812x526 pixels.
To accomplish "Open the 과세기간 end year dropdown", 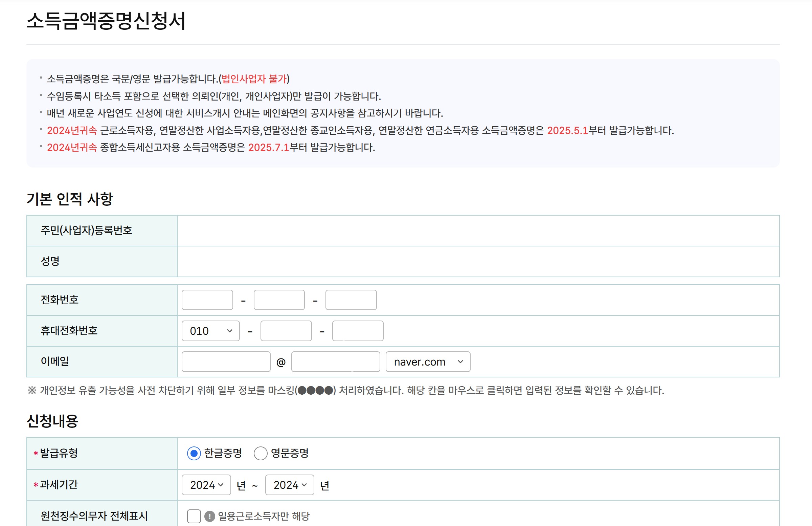I will 290,485.
